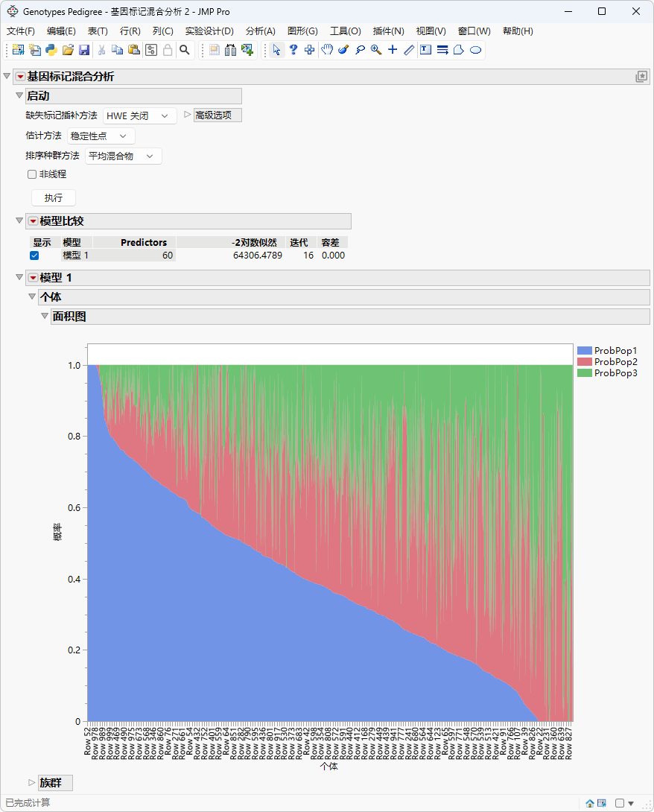654x812 pixels.
Task: Select the Simple Shape lines tool
Action: [442, 50]
